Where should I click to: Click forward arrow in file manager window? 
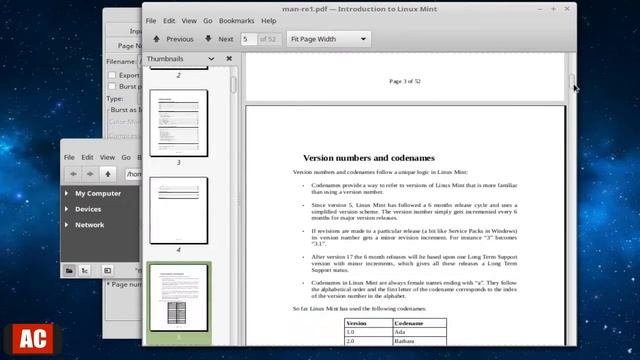(90, 174)
